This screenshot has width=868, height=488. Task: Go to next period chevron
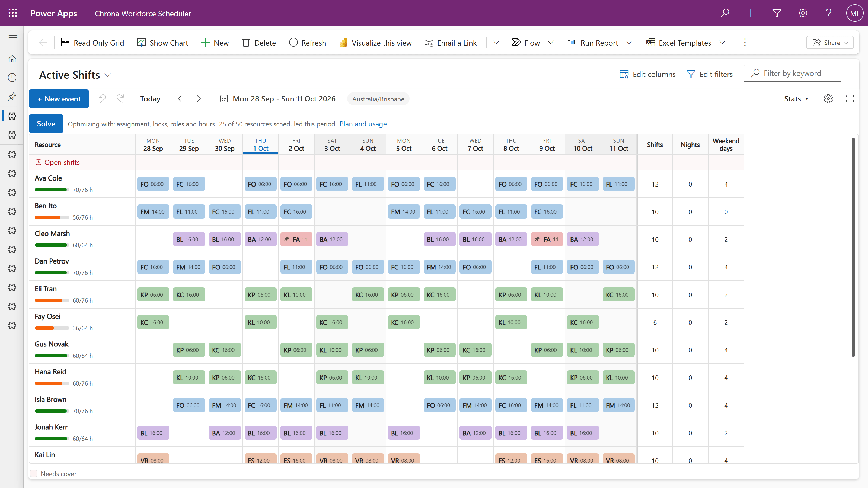[x=199, y=99]
